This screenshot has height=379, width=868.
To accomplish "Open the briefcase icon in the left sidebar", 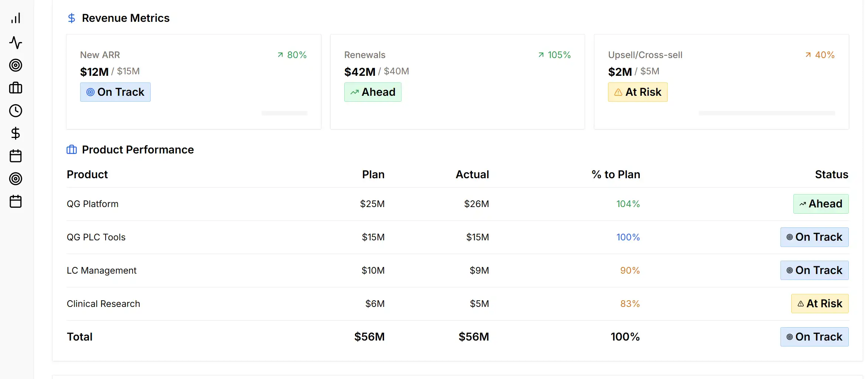I will (16, 88).
